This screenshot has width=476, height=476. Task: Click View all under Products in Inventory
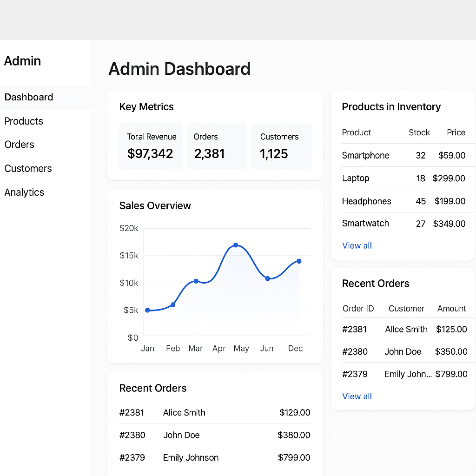pos(357,245)
